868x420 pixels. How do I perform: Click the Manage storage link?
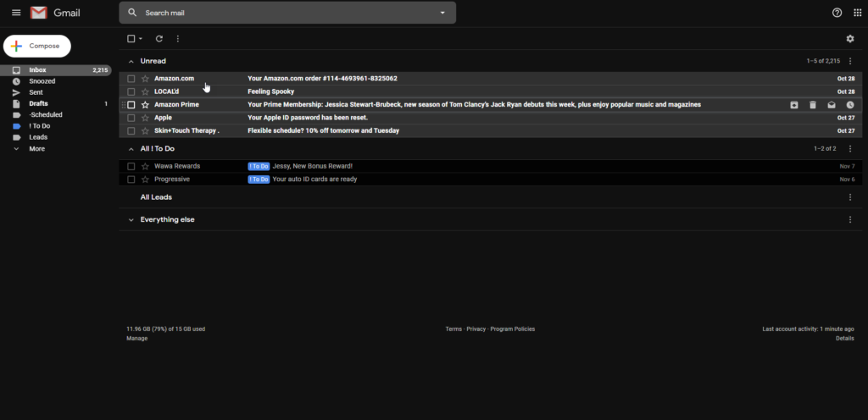click(136, 338)
